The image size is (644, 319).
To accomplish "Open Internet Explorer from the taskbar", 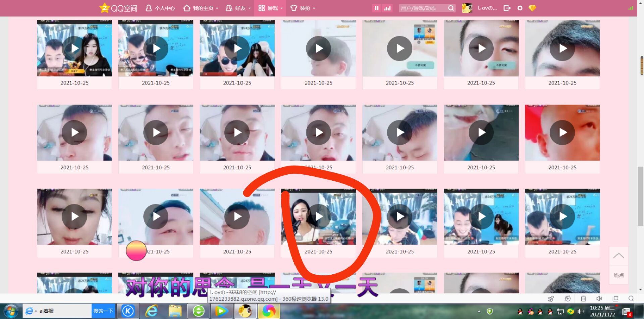I will click(151, 311).
